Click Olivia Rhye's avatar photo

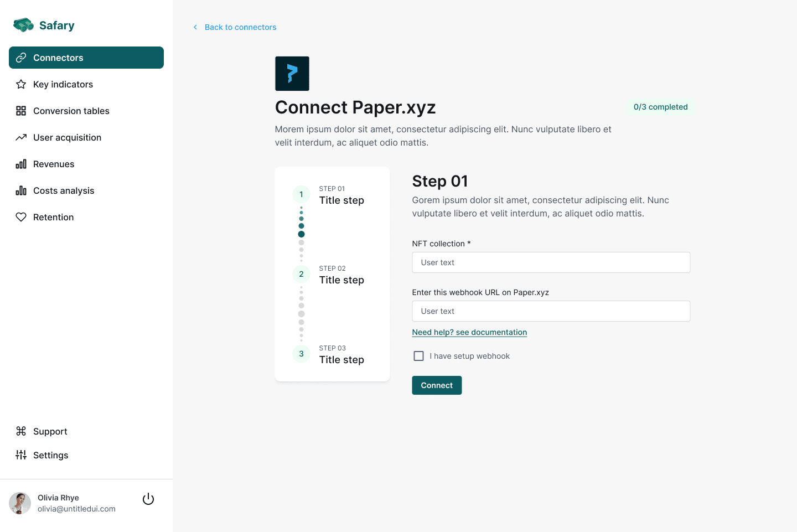[x=20, y=503]
